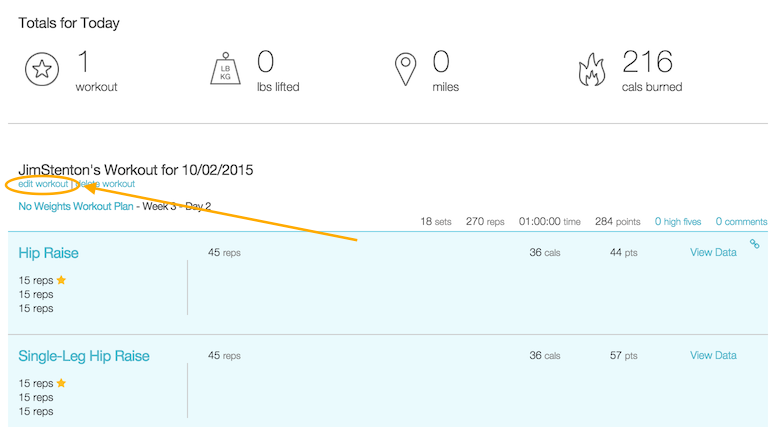View Data for Single-Leg Hip Raise
The image size is (776, 427).
[713, 356]
